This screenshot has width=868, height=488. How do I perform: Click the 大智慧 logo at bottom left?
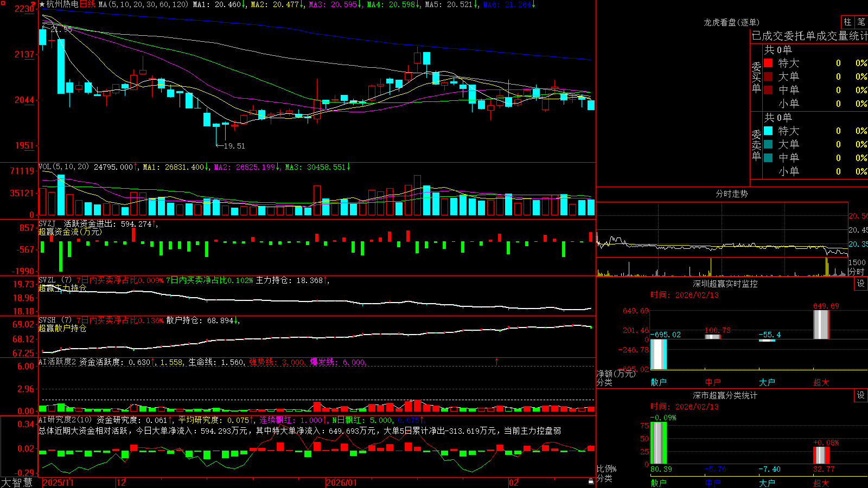(17, 483)
